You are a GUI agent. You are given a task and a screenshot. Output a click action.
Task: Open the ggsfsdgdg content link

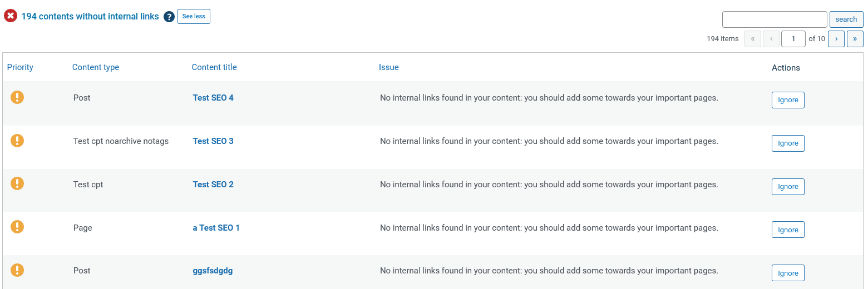(x=213, y=271)
